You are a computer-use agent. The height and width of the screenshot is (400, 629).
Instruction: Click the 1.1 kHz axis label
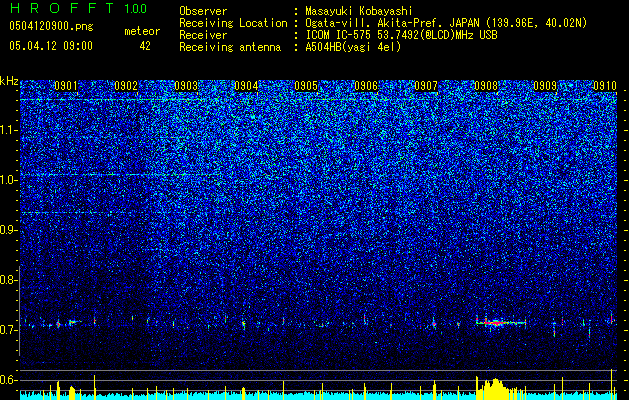point(9,130)
